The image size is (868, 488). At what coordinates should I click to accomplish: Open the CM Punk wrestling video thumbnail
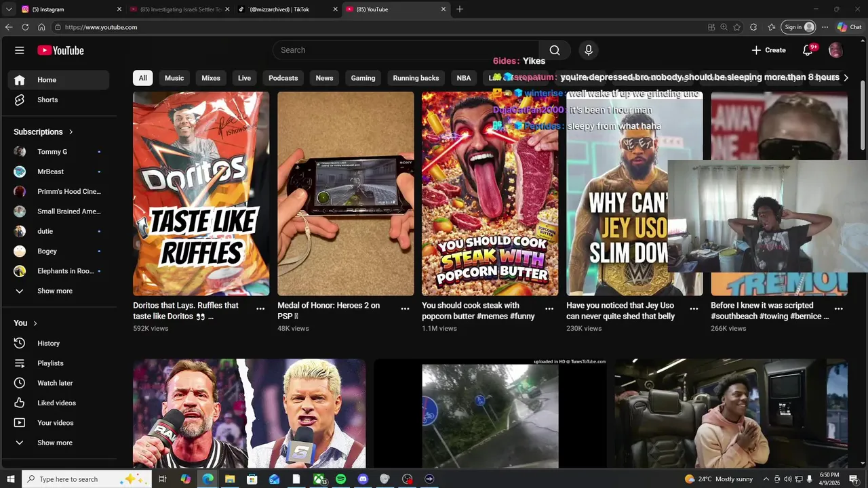[249, 413]
